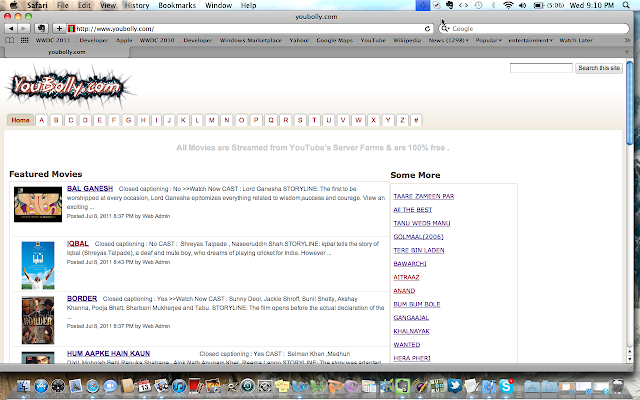Open Time Machine from the Dock

pyautogui.click(x=247, y=385)
